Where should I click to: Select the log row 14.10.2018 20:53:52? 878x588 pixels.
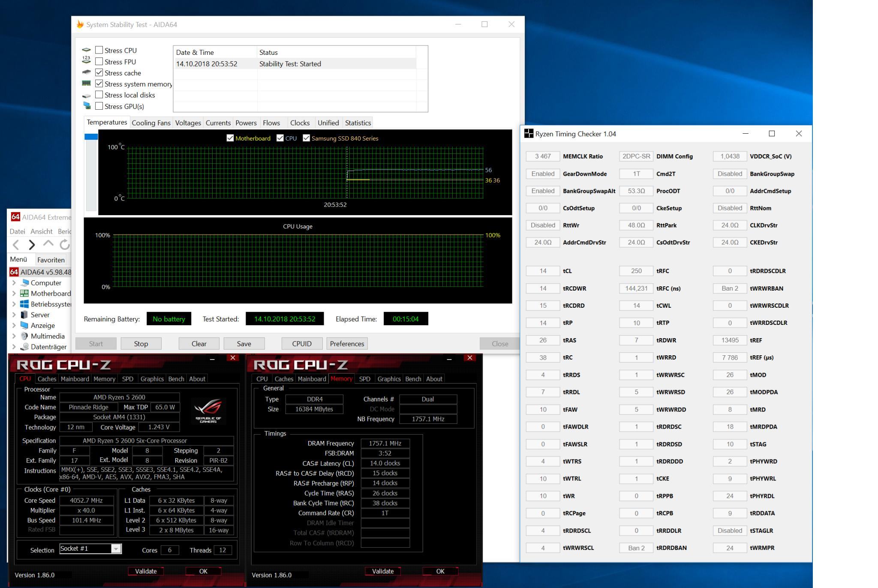[x=295, y=64]
